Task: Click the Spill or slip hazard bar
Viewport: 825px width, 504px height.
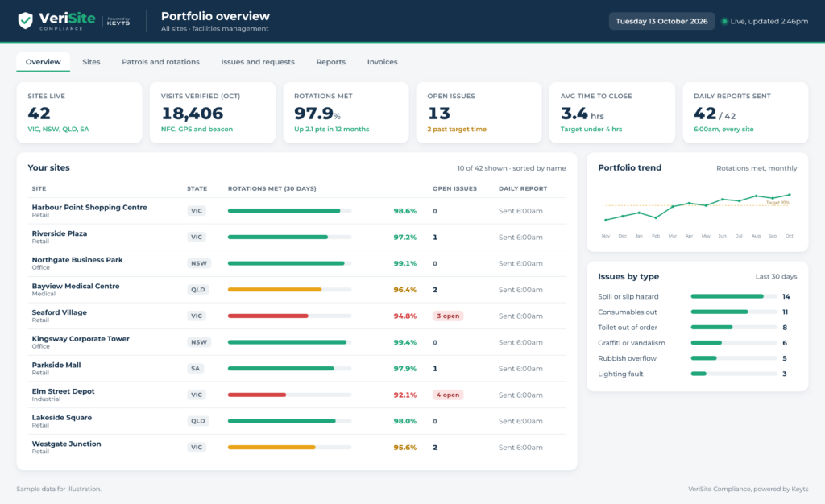Action: pos(734,296)
